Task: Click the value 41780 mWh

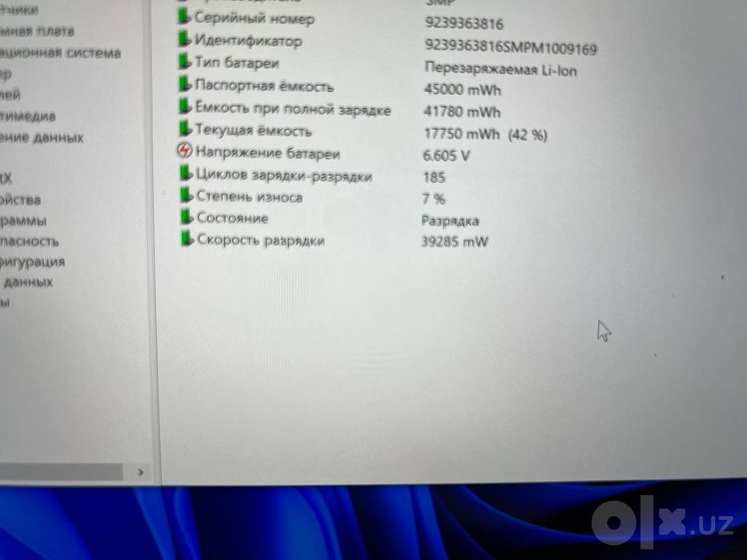Action: (x=462, y=111)
